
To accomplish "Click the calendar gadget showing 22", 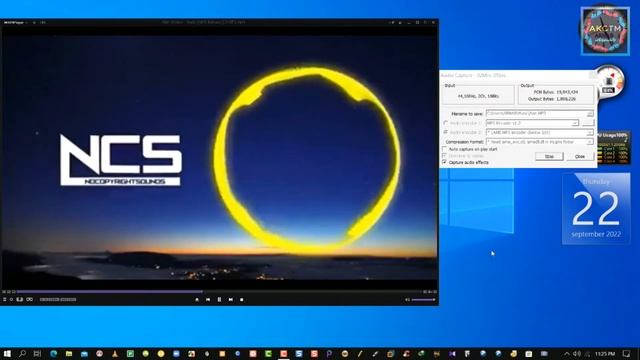I will pyautogui.click(x=596, y=209).
